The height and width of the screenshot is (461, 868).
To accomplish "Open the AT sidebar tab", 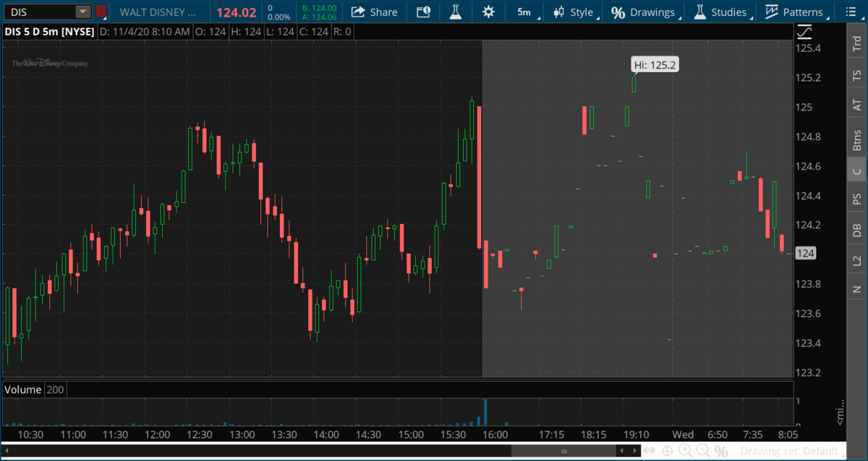I will (x=857, y=105).
